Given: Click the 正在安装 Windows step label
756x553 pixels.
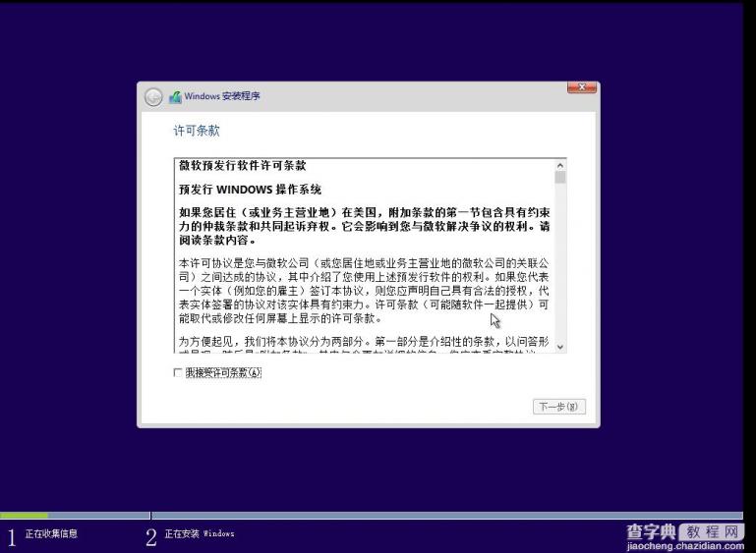Looking at the screenshot, I should coord(200,533).
